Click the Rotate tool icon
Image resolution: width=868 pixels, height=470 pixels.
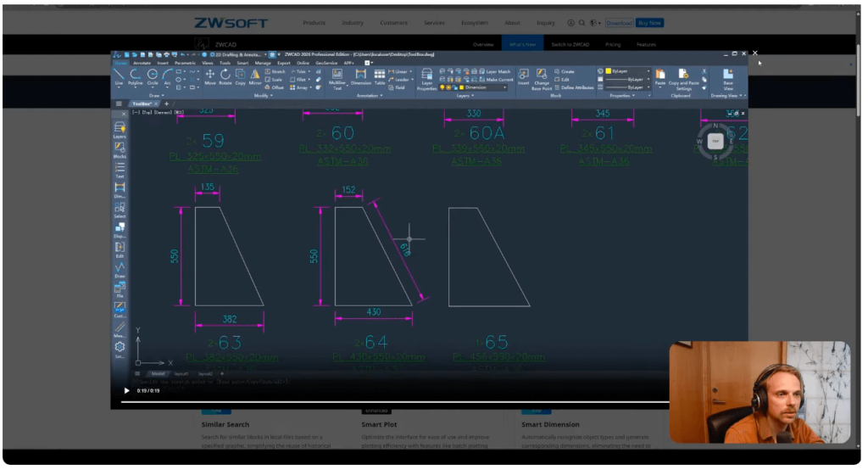pos(225,76)
